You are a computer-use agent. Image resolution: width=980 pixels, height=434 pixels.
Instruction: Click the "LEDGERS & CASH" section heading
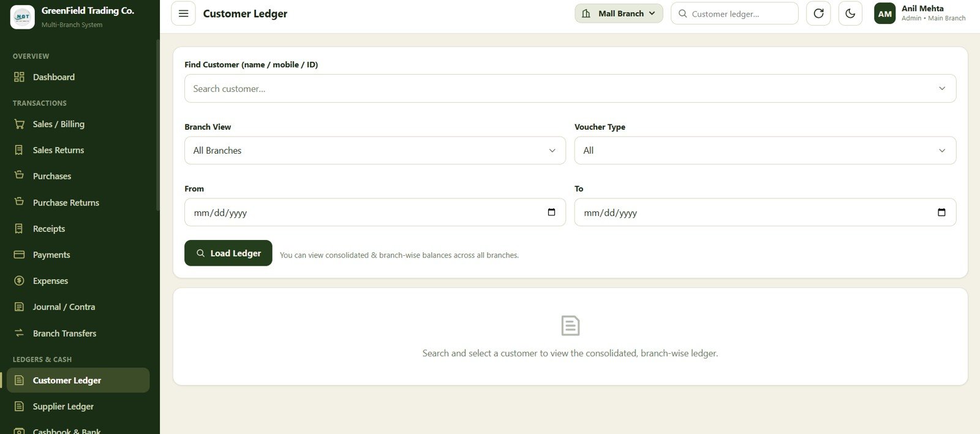[x=42, y=359]
